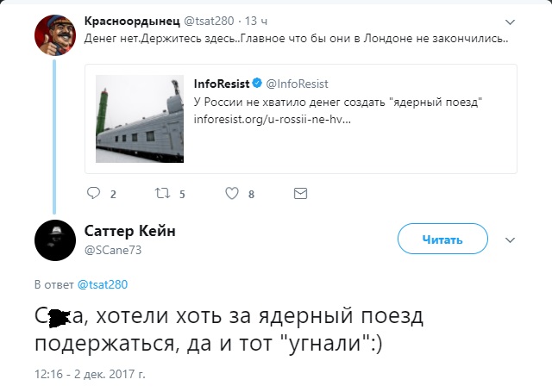Screen dimensions: 552x392
Task: Open the quoted tweet headline text
Action: point(337,103)
